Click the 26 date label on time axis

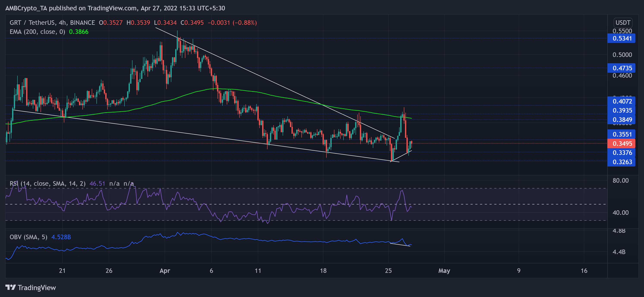click(109, 270)
